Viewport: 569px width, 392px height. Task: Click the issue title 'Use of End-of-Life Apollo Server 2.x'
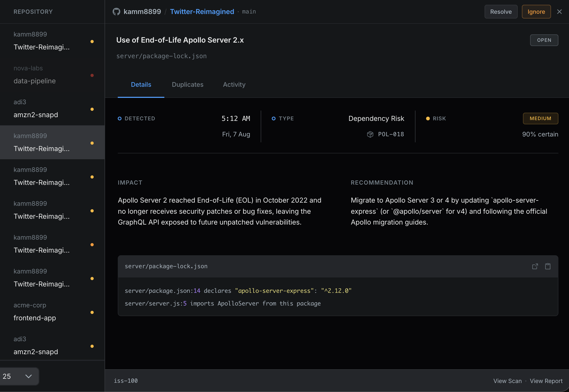[180, 40]
